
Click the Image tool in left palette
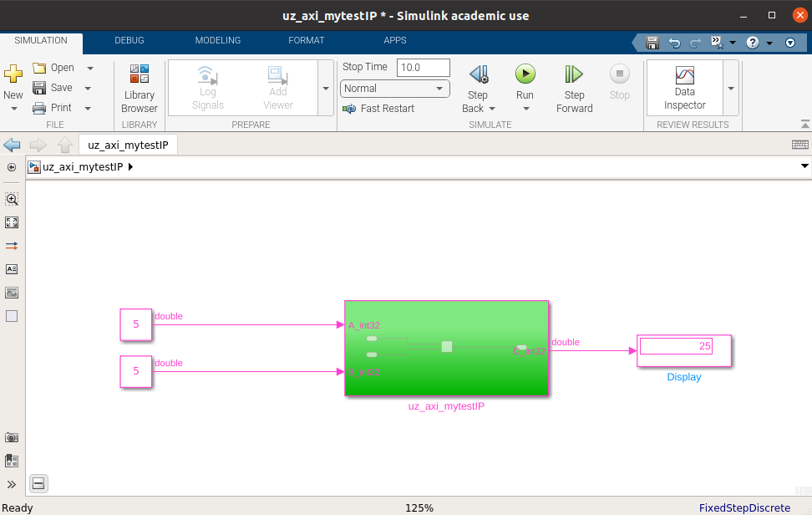click(x=12, y=293)
